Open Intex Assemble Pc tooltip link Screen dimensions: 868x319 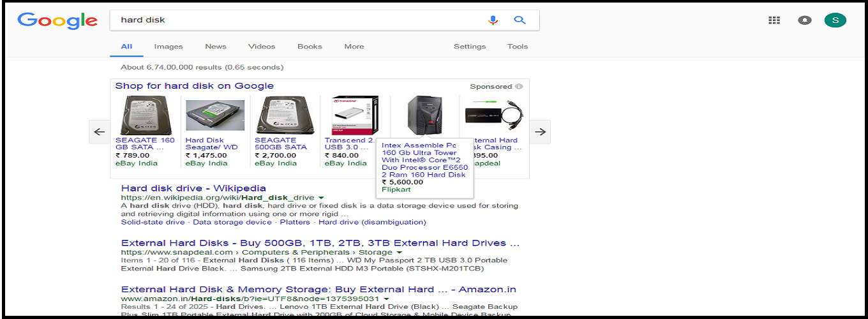424,160
